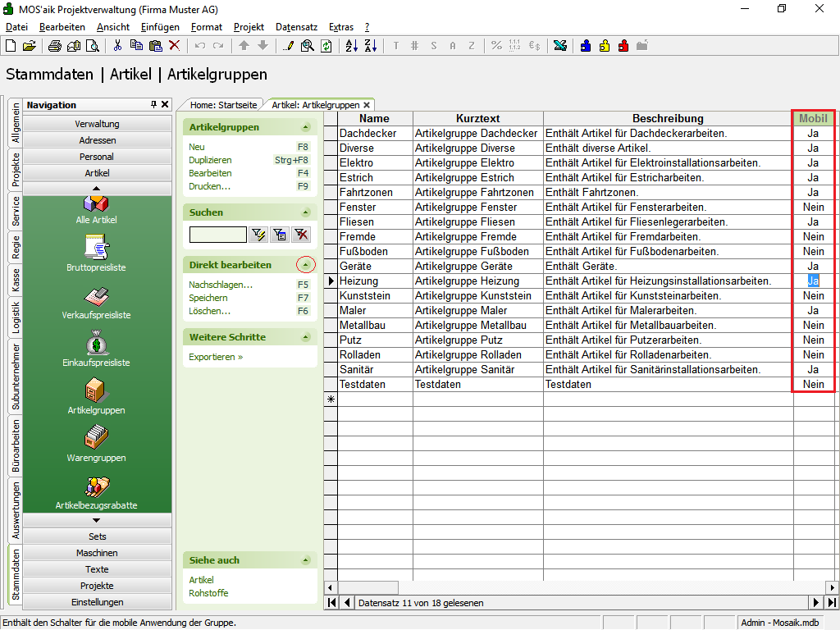Click the scissors cut icon in the toolbar
The image size is (840, 630).
[118, 46]
